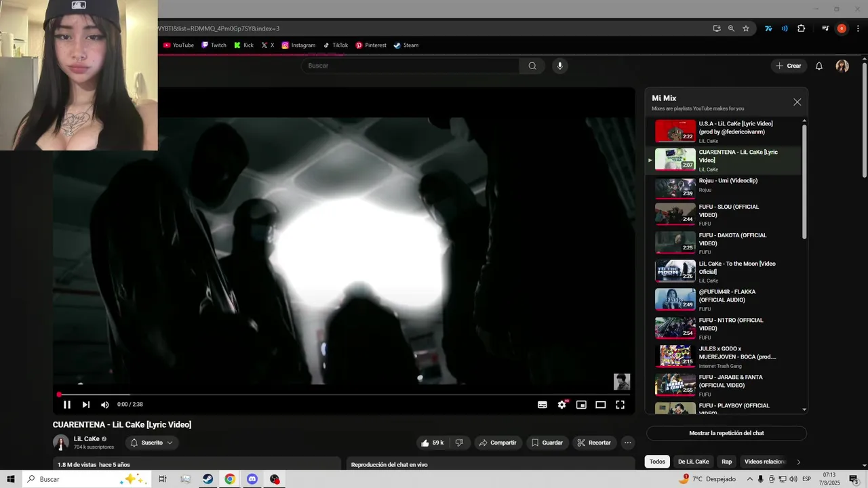
Task: Select FUFU - N1TRO playlist item
Action: click(725, 328)
